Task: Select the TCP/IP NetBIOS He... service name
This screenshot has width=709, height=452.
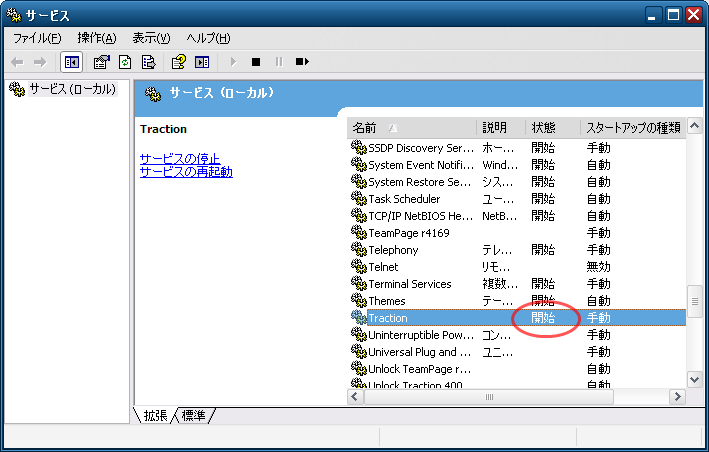Action: 421,216
